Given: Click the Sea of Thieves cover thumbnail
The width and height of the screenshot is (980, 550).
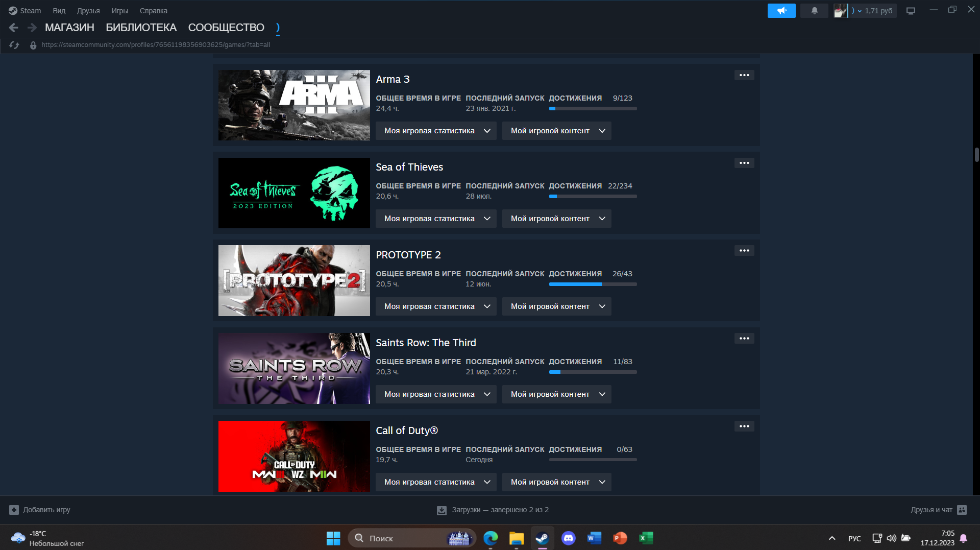Looking at the screenshot, I should click(294, 193).
